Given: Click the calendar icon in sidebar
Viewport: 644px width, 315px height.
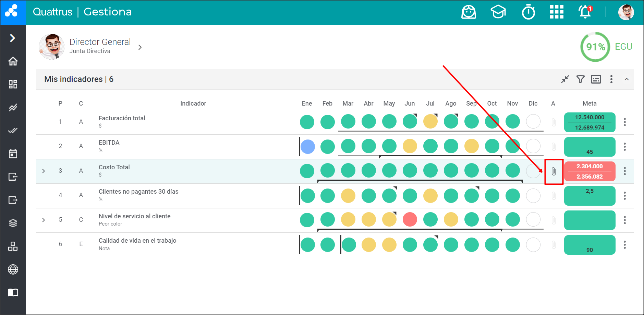Looking at the screenshot, I should click(13, 154).
